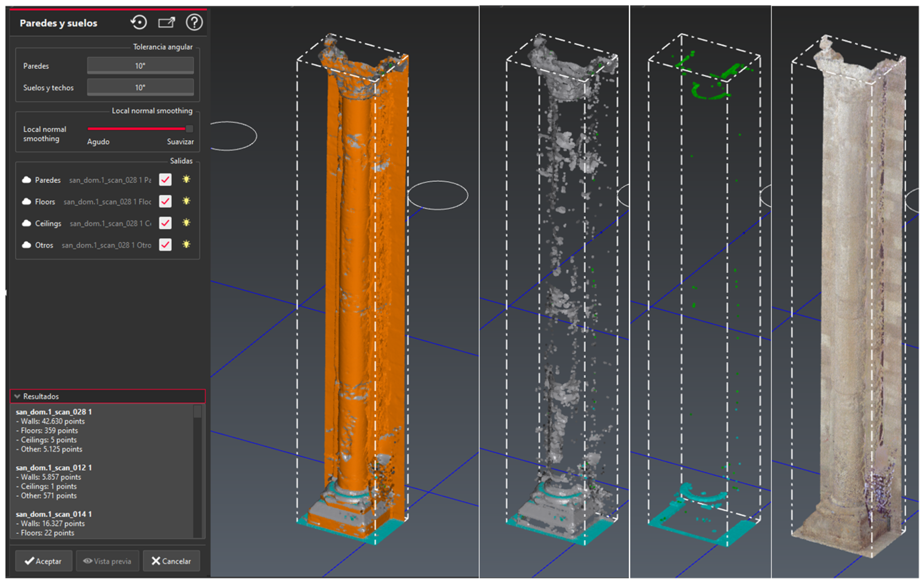The height and width of the screenshot is (585, 924).
Task: Open help with the question mark icon
Action: point(194,22)
